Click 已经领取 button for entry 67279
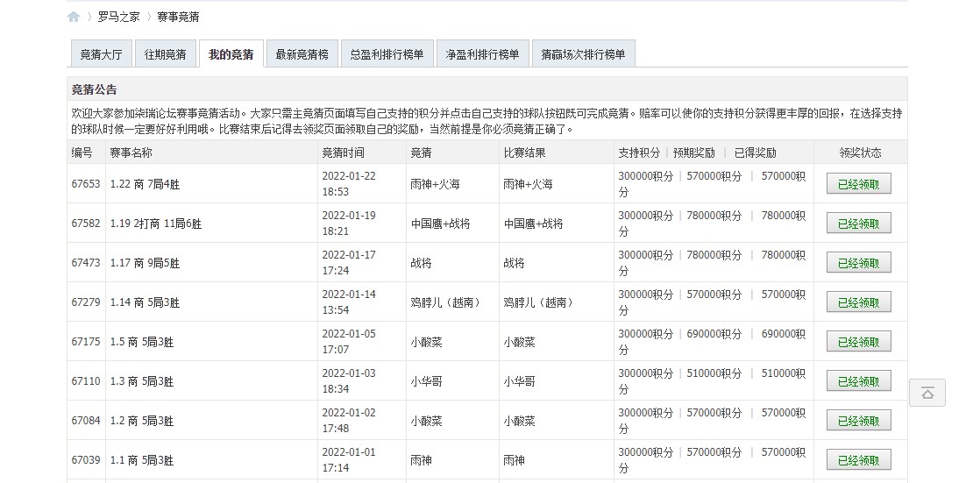Viewport: 980px width, 483px height. pos(858,302)
